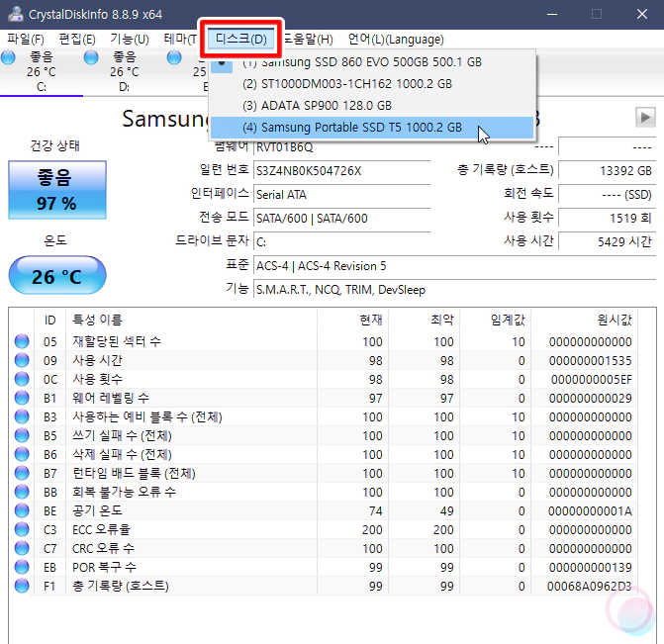The width and height of the screenshot is (664, 644).
Task: Click status orb for attribute 09 row
Action: tap(22, 360)
